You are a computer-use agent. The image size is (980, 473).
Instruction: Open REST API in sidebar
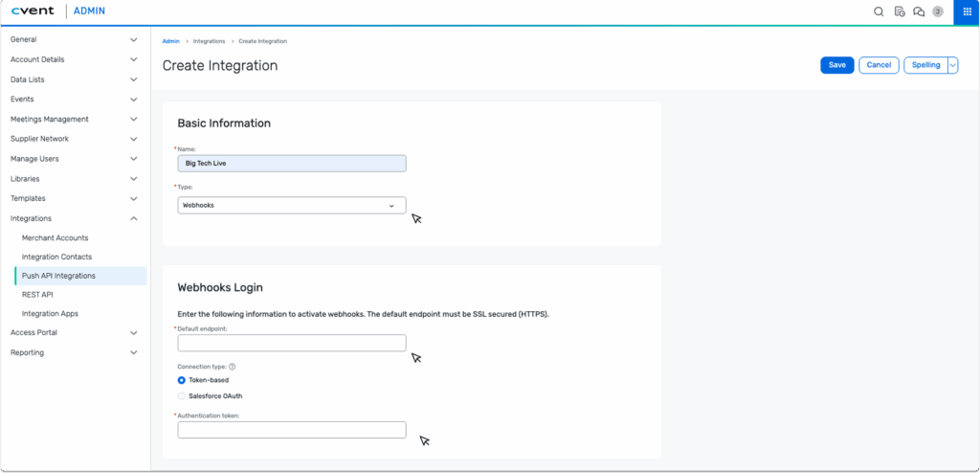click(37, 295)
